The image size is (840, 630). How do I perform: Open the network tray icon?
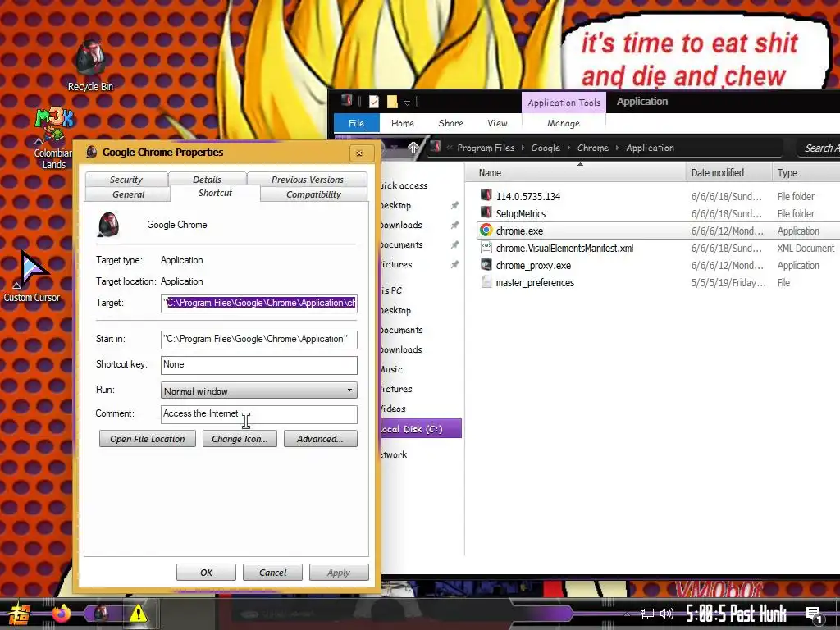(x=647, y=614)
